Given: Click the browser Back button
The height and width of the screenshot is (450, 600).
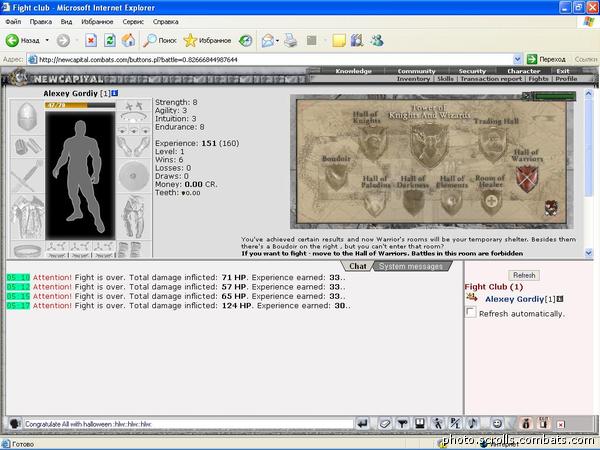Looking at the screenshot, I should [x=22, y=40].
